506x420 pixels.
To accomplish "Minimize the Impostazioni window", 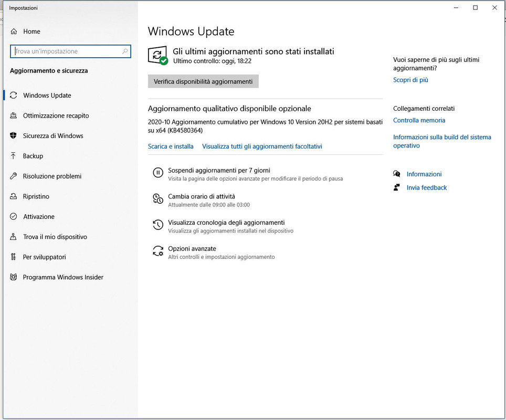I will [456, 8].
